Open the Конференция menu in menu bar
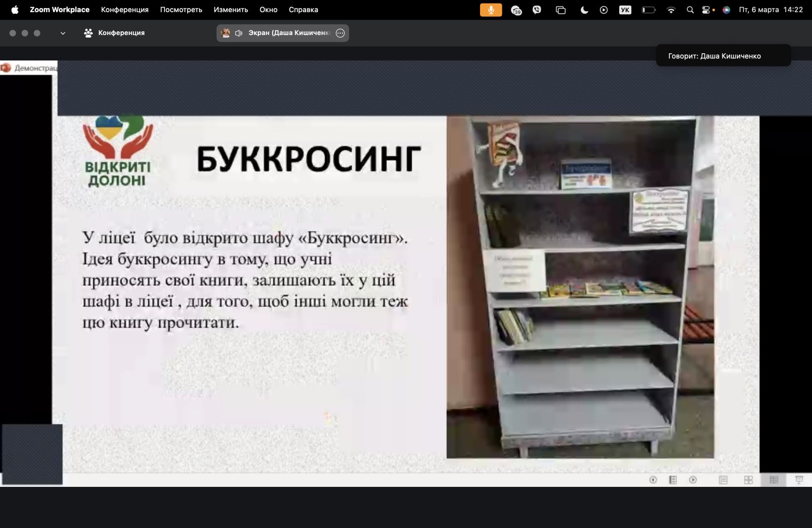This screenshot has width=812, height=528. (x=124, y=10)
